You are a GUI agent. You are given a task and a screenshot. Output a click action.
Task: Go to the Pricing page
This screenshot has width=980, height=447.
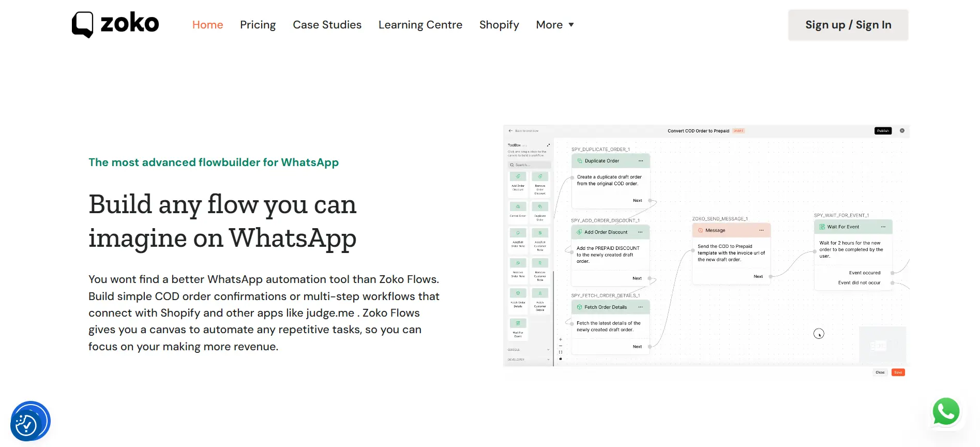pyautogui.click(x=258, y=25)
